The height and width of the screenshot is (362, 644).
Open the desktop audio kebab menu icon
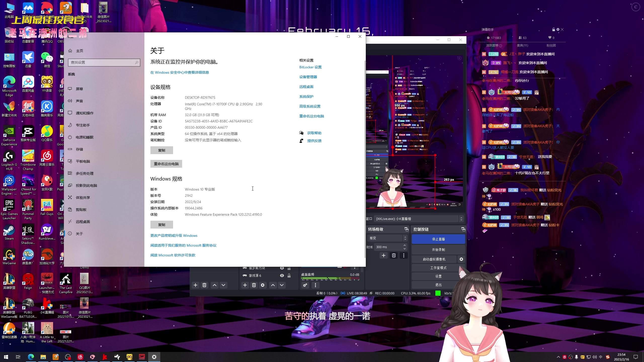pos(315,285)
